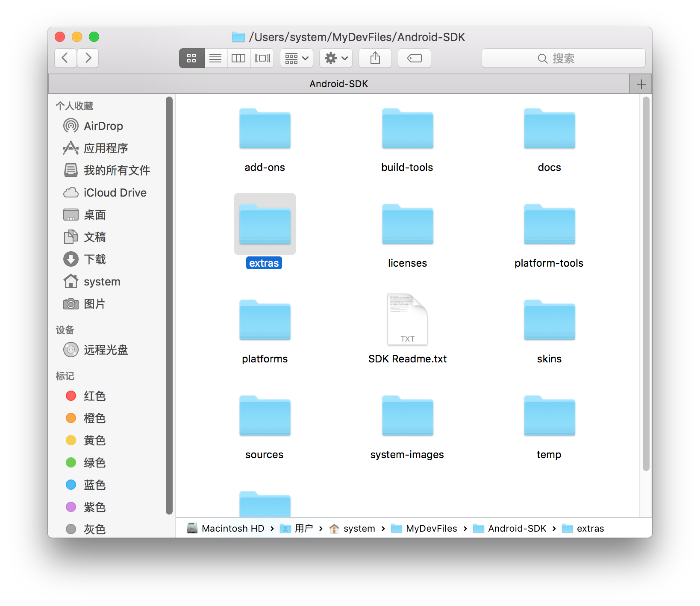The width and height of the screenshot is (700, 606).
Task: Select the sources folder
Action: click(265, 416)
